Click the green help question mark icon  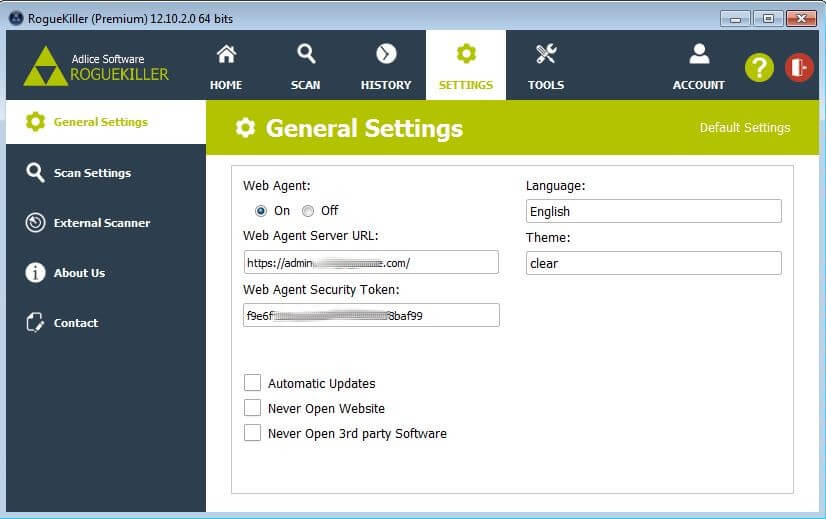[x=760, y=67]
